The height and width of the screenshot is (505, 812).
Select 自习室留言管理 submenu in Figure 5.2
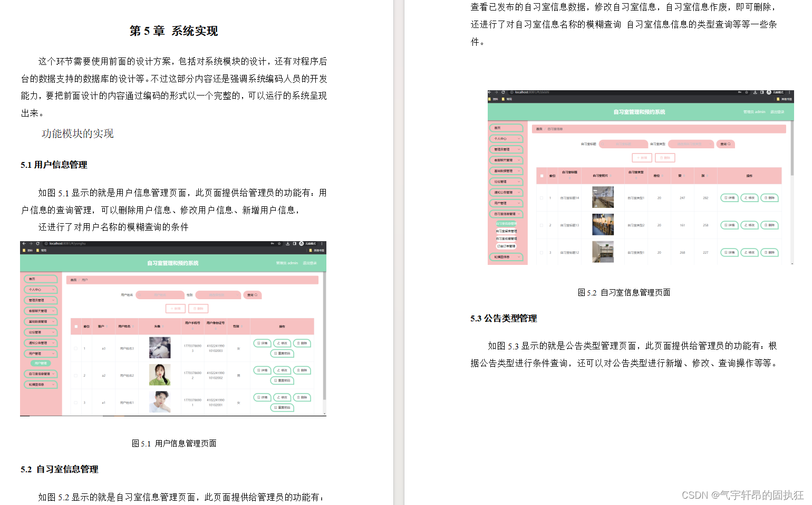pos(506,231)
